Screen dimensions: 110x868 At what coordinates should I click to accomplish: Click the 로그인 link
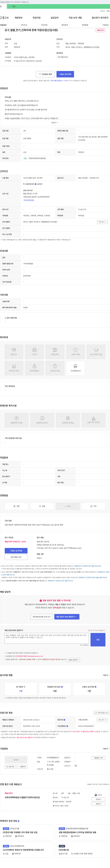[x=103, y=11]
